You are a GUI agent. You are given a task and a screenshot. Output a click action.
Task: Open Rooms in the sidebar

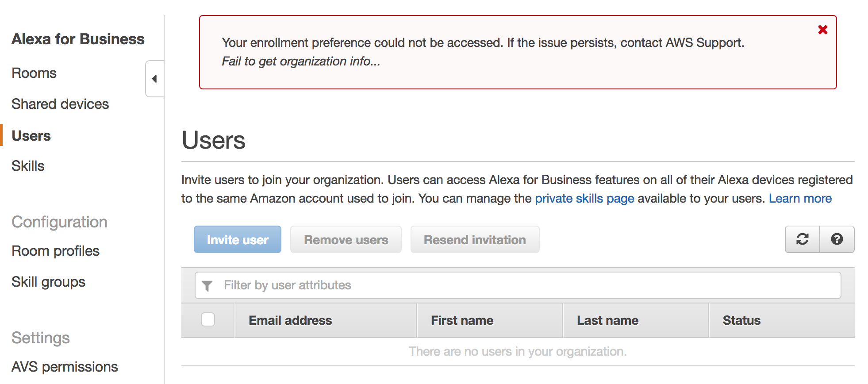34,73
